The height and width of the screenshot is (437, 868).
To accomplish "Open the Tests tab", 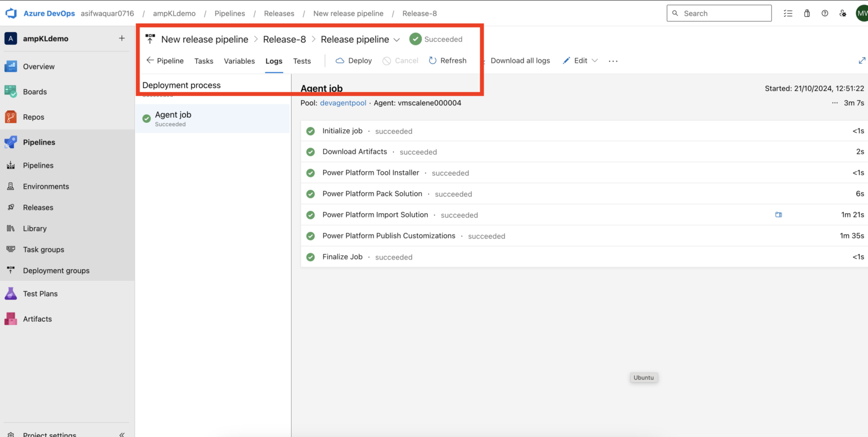I will click(x=302, y=61).
